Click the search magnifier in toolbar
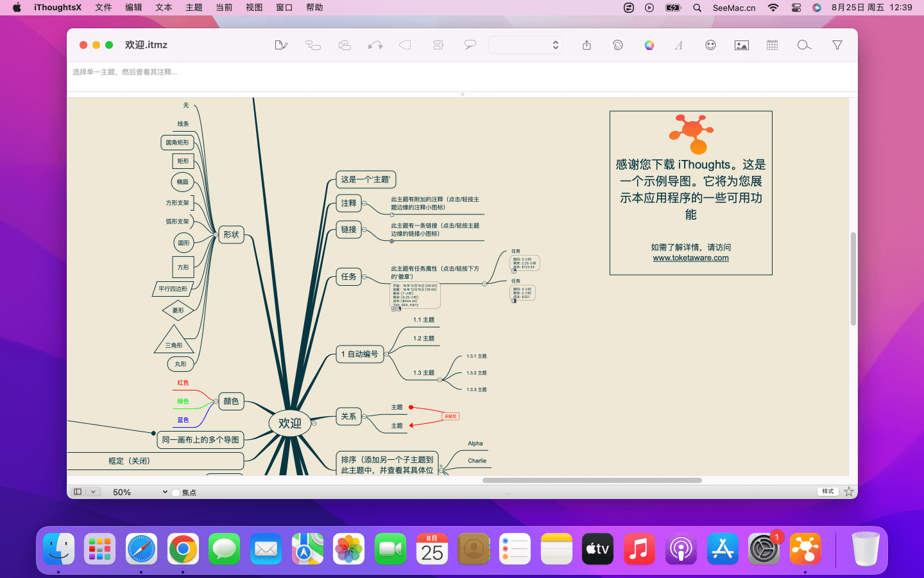The height and width of the screenshot is (578, 924). 803,45
